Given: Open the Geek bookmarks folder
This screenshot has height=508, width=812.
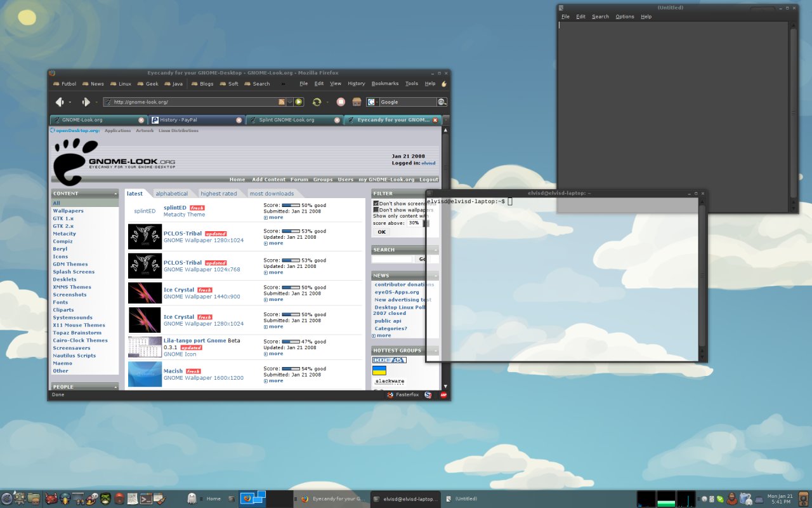Looking at the screenshot, I should coord(147,83).
